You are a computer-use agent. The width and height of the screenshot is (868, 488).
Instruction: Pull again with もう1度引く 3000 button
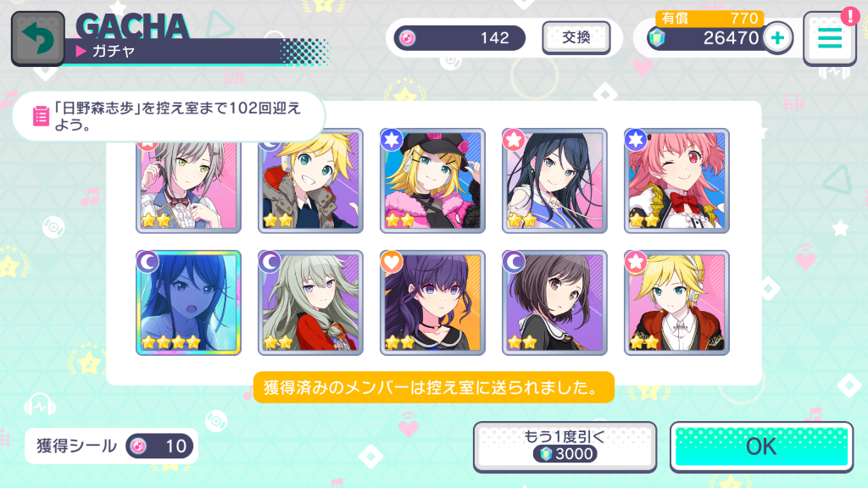[x=565, y=446]
